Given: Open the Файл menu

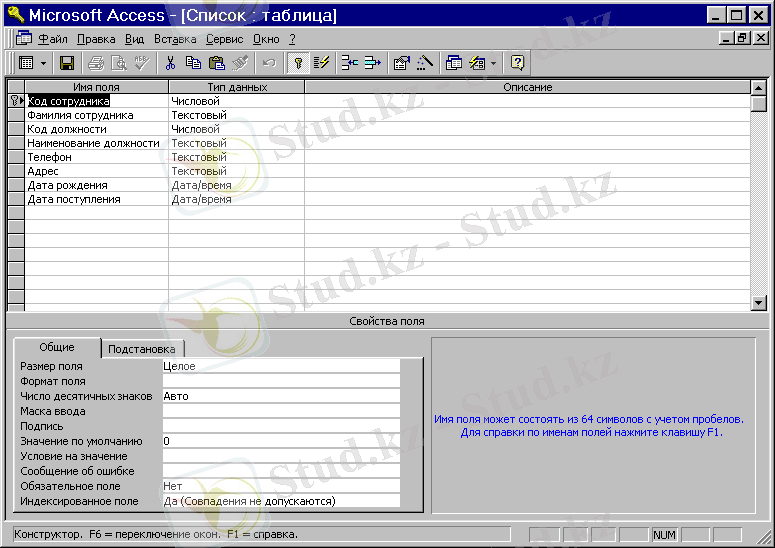Looking at the screenshot, I should point(53,39).
